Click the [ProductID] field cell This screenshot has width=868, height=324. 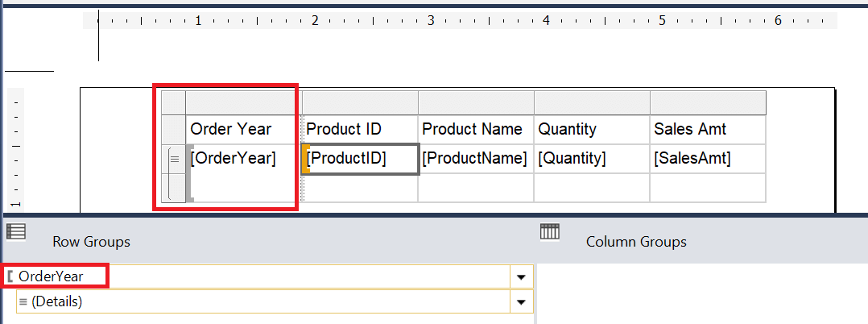361,160
